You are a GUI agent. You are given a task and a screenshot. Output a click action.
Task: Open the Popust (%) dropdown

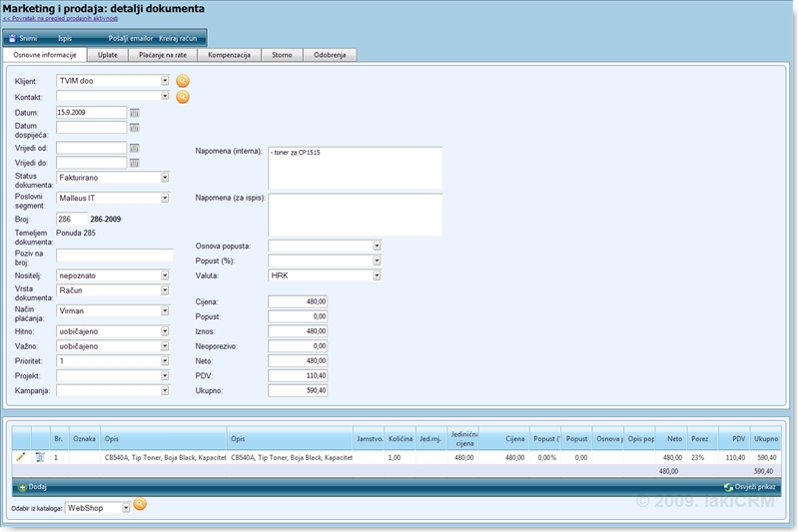pos(377,261)
